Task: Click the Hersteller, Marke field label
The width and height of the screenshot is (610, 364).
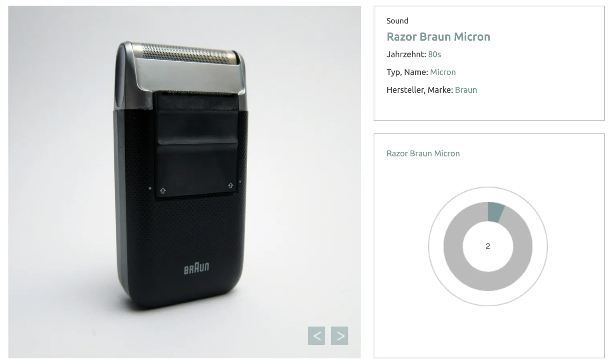Action: (x=420, y=90)
